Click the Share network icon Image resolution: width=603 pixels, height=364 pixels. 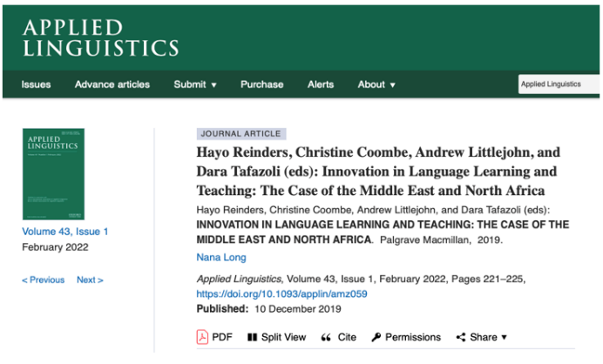click(461, 337)
